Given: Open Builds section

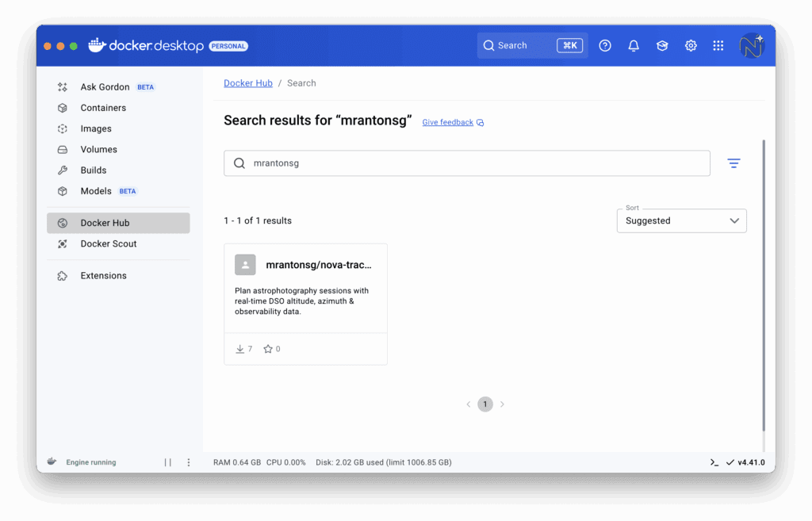Looking at the screenshot, I should tap(118, 170).
